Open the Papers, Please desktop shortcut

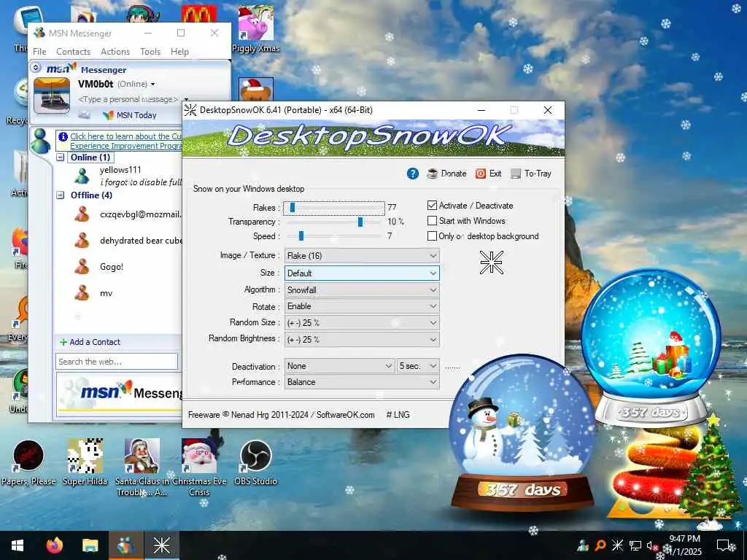tap(28, 463)
